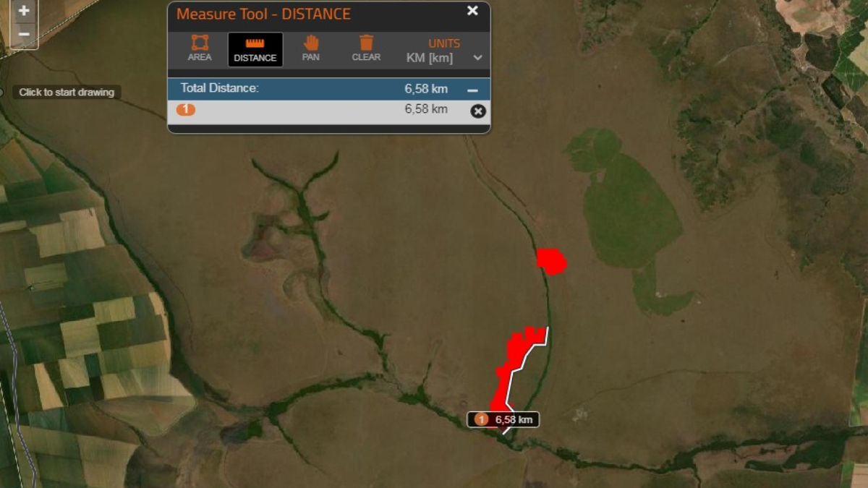Viewport: 868px width, 488px height.
Task: Click the orange 1 badge in list
Action: [186, 110]
